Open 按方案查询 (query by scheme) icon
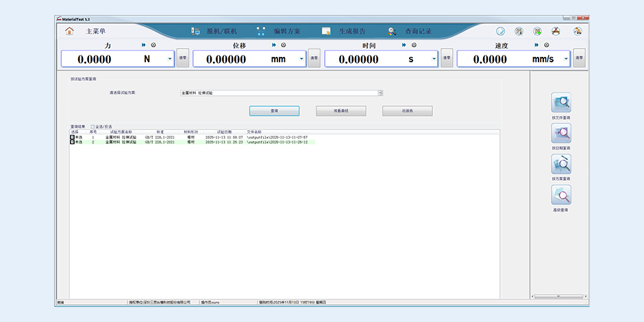The height and width of the screenshot is (322, 644). [x=561, y=164]
